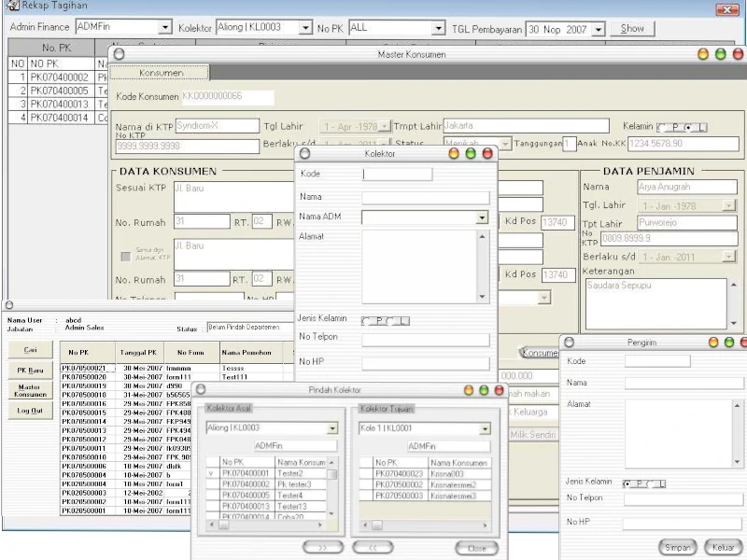This screenshot has height=560, width=747.
Task: Open the Kolektor Asal dropdown
Action: 331,428
